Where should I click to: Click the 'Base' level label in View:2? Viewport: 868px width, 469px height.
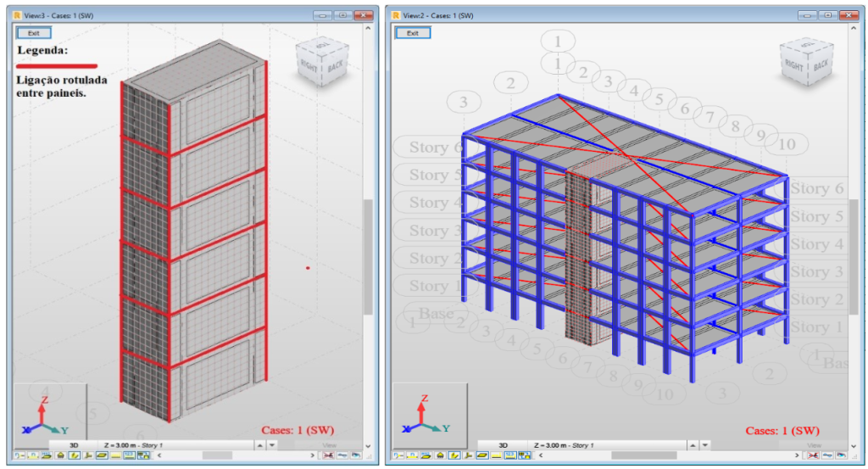click(436, 314)
